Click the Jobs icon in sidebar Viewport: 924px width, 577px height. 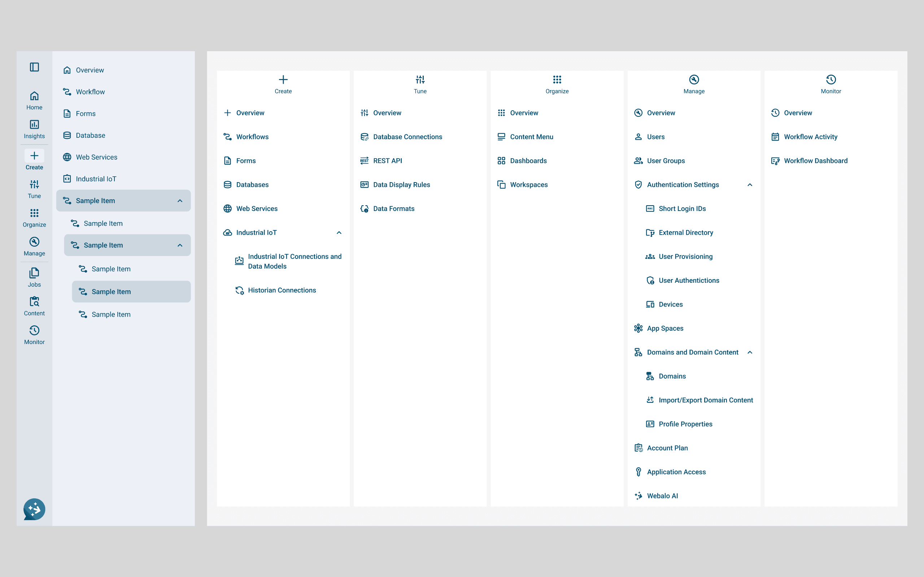(x=34, y=277)
